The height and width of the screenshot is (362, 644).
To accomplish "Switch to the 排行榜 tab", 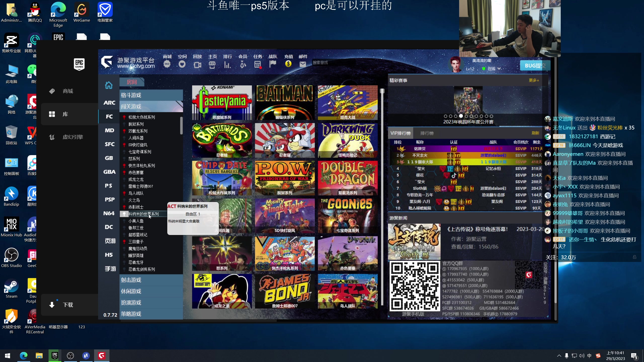I will (427, 133).
